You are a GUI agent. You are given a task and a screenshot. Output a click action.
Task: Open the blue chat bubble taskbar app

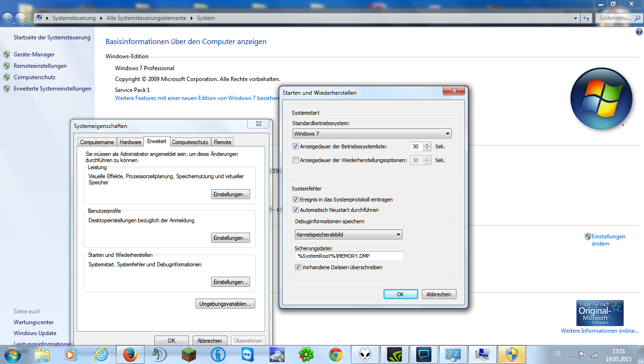(x=424, y=355)
